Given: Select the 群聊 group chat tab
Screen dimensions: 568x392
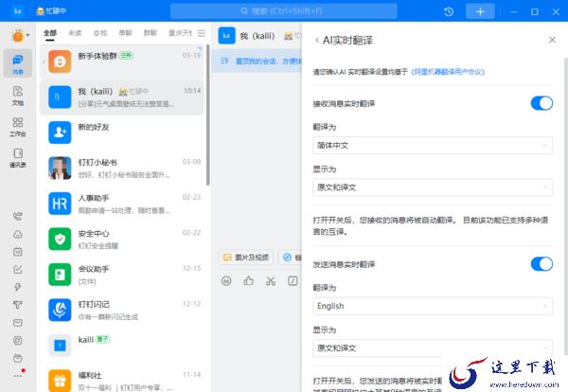Looking at the screenshot, I should pyautogui.click(x=151, y=33).
